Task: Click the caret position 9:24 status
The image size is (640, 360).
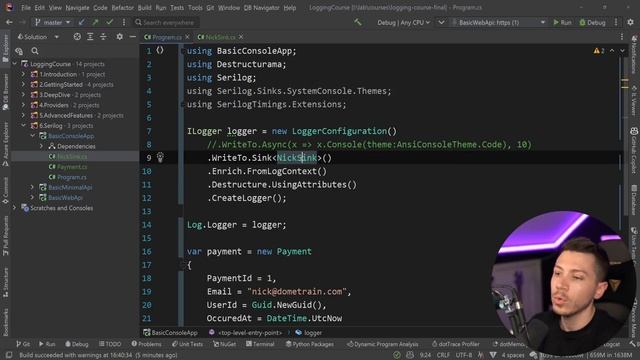Action: pos(425,355)
